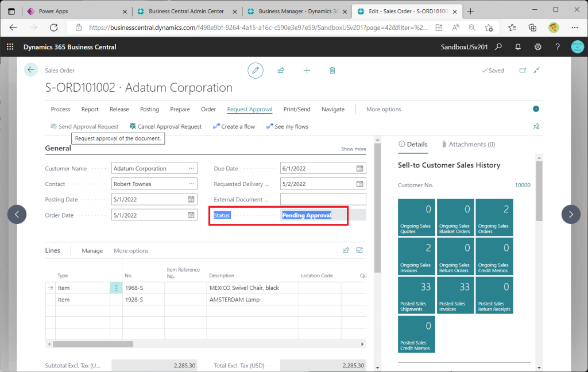Click Send Approval Request
Viewport: 588px width, 372px height.
click(84, 126)
